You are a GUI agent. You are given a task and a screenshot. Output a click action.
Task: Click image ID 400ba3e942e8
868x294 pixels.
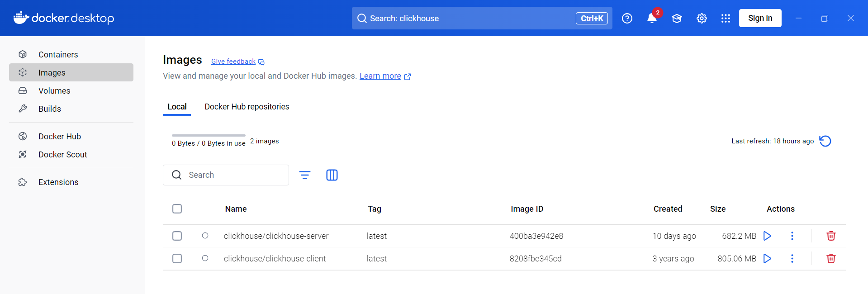(536, 236)
